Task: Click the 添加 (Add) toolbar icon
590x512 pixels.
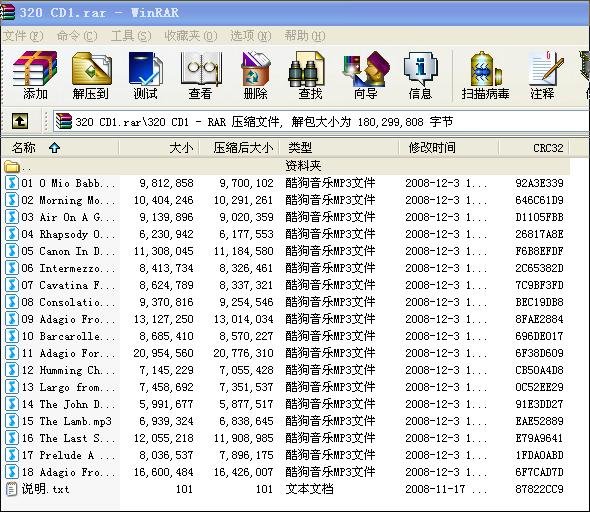Action: pos(35,75)
